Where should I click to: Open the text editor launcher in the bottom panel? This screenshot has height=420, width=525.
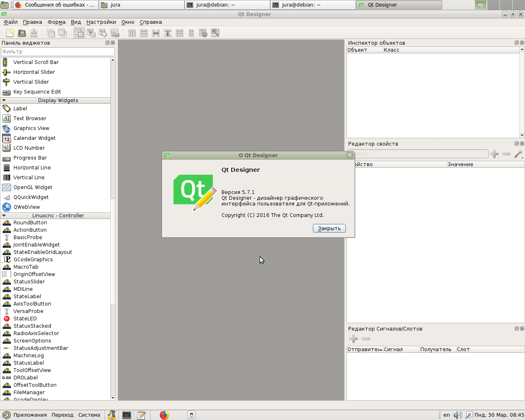[142, 415]
